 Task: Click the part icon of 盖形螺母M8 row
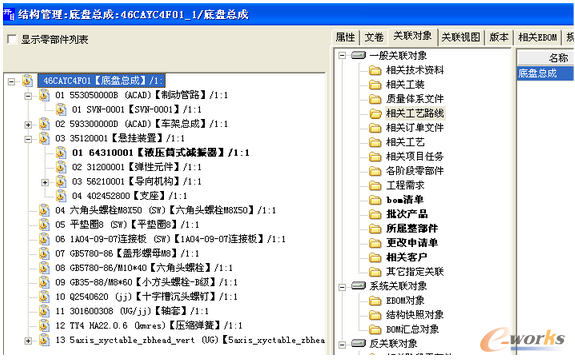pos(44,253)
